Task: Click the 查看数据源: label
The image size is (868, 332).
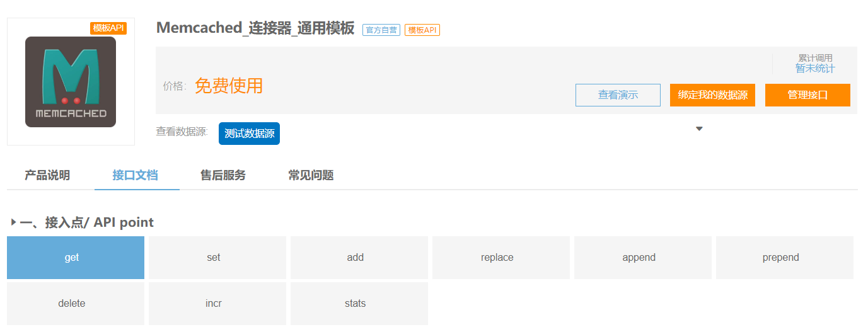Action: coord(182,132)
